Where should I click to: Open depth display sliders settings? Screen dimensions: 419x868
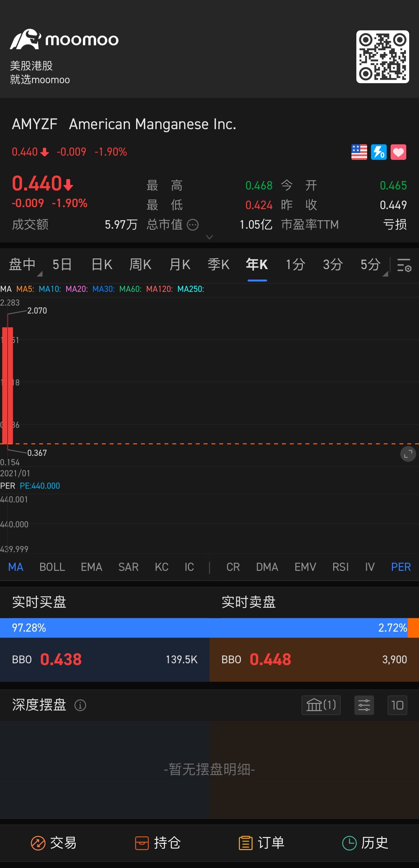coord(364,705)
